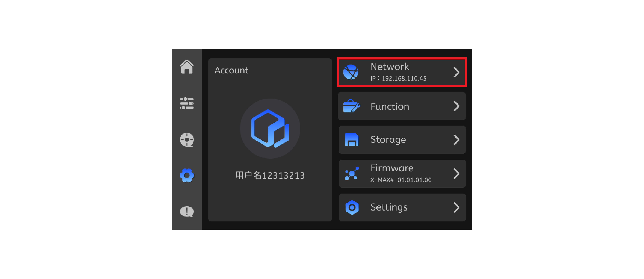Expand Settings using its chevron arrow

(456, 207)
